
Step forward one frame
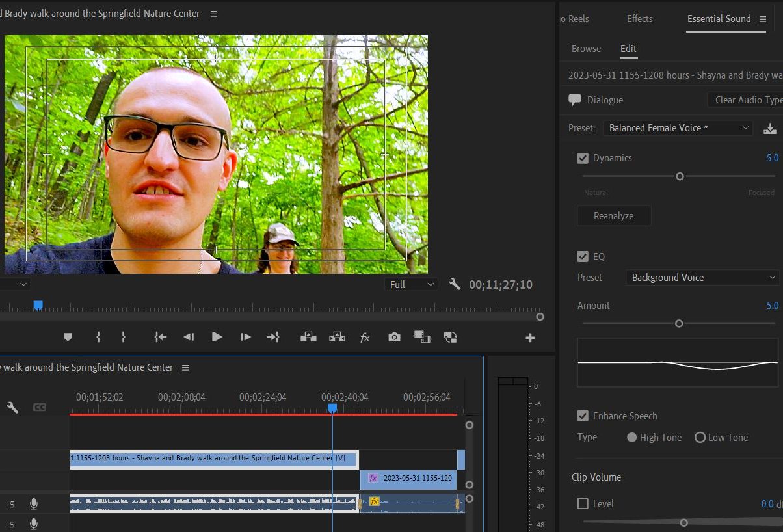pos(246,337)
